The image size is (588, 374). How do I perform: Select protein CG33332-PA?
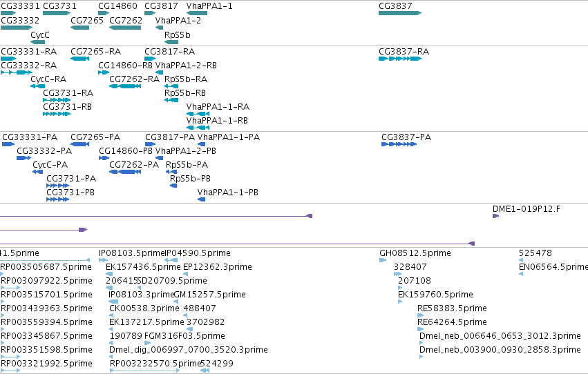click(x=44, y=151)
